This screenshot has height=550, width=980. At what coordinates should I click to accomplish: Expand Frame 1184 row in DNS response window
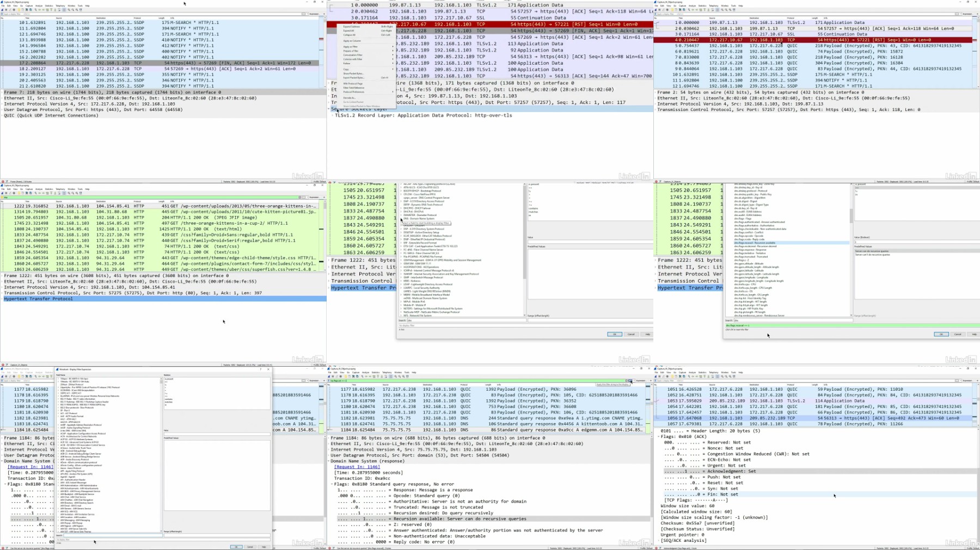tap(328, 438)
